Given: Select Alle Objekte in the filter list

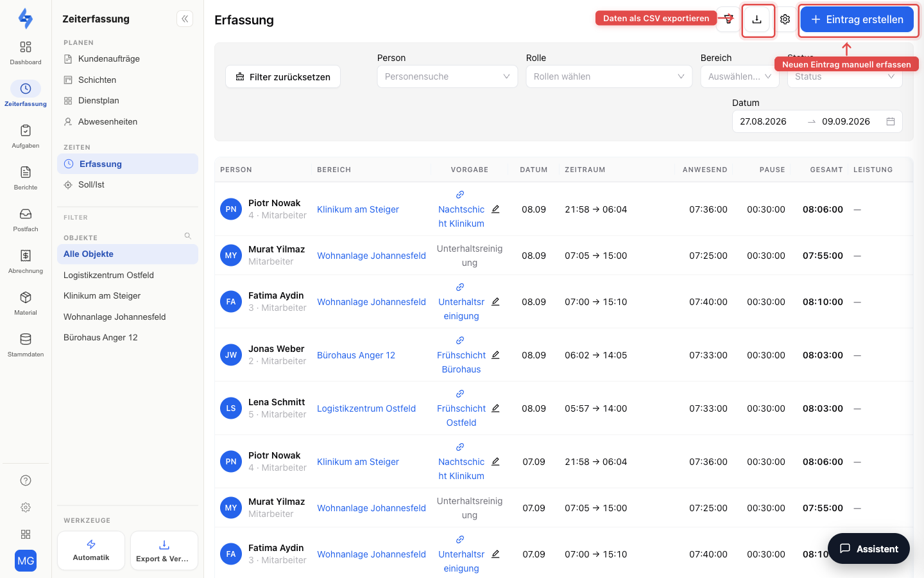Looking at the screenshot, I should tap(128, 254).
